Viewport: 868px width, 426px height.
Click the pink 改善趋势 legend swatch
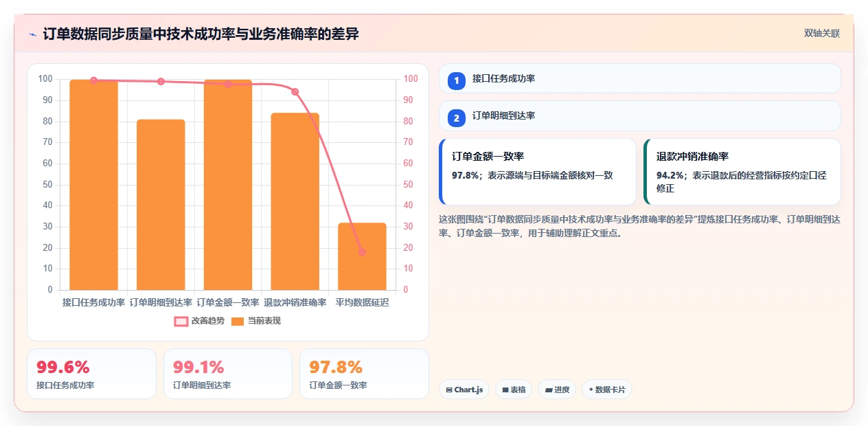coord(181,321)
